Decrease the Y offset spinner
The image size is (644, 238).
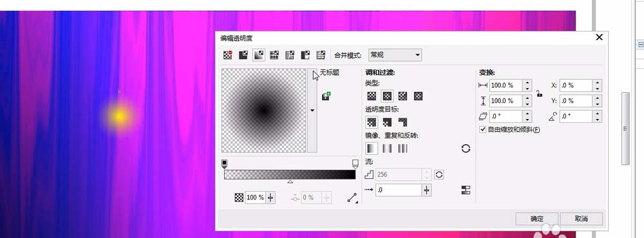tap(597, 104)
